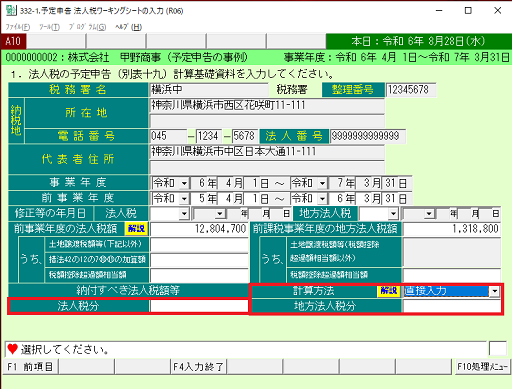
Task: Open the 前事業年度 start era dropdown
Action: pos(184,199)
